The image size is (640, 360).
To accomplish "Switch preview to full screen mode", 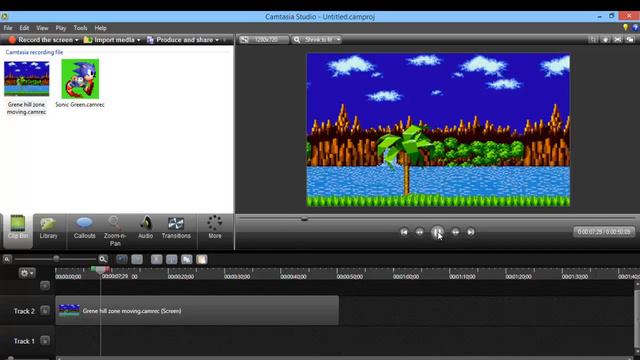I will (x=618, y=39).
